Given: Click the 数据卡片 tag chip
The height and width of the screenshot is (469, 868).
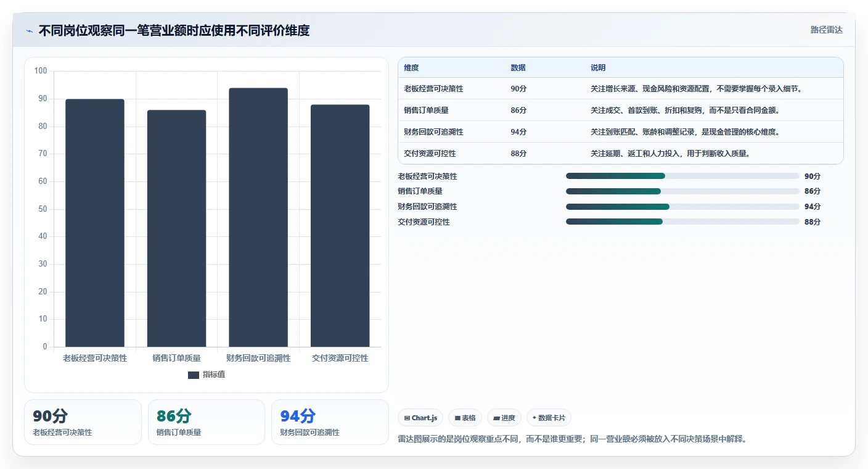Looking at the screenshot, I should tap(549, 418).
